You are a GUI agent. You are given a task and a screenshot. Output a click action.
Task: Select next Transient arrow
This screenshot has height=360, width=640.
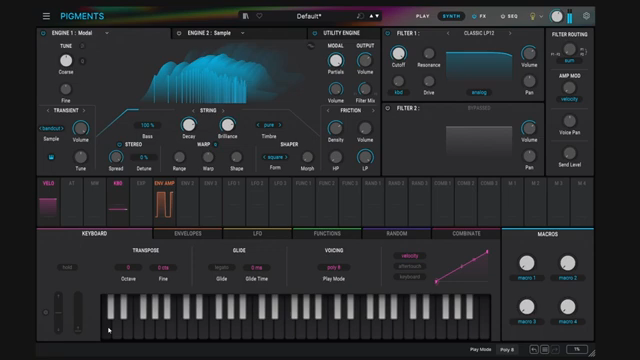pos(84,111)
